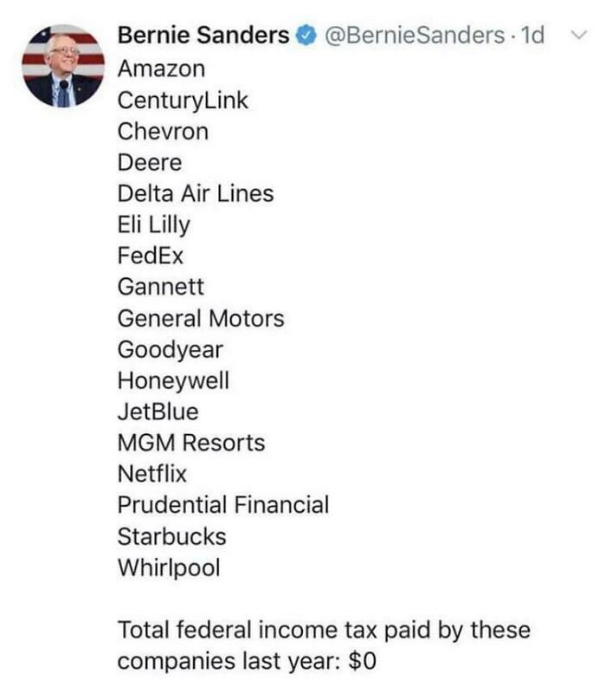The width and height of the screenshot is (606, 700).
Task: Click the Netflix line in the list
Action: [152, 474]
